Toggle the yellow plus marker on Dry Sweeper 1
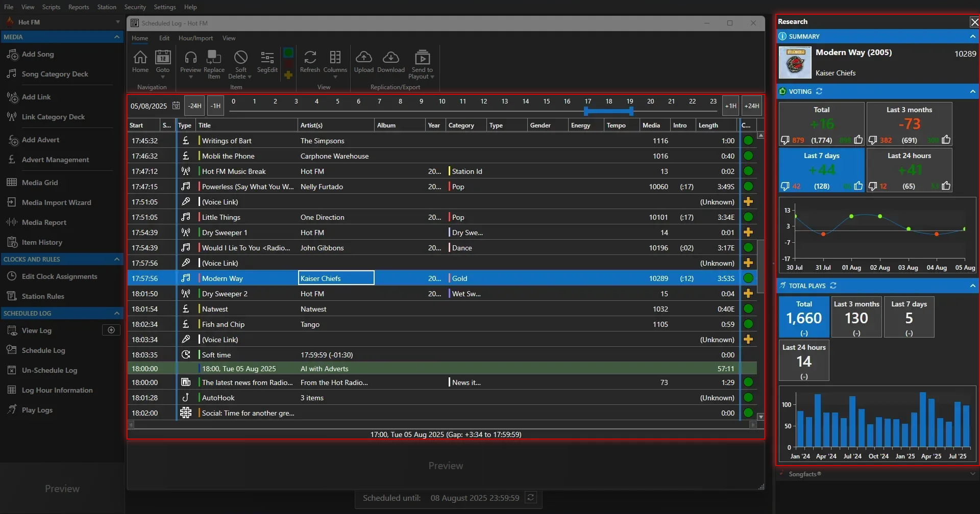This screenshot has width=980, height=514. [x=748, y=232]
